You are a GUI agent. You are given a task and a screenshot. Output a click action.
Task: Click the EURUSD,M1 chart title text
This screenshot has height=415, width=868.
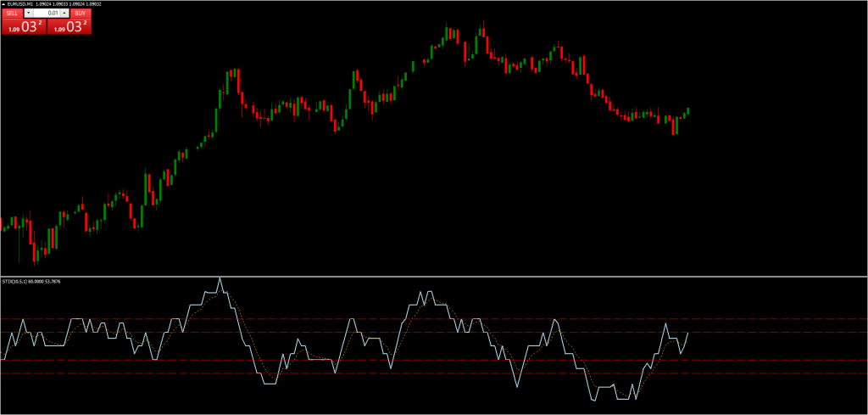22,4
